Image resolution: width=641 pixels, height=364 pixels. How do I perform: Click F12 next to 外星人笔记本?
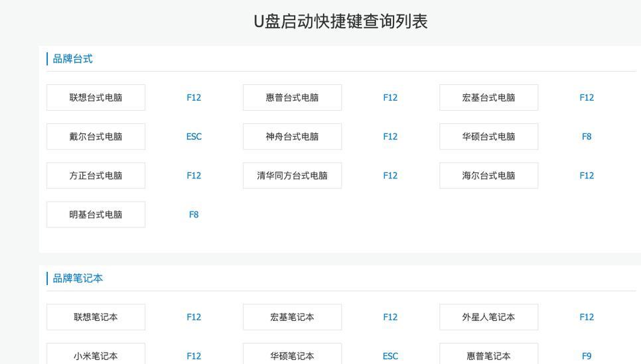587,317
